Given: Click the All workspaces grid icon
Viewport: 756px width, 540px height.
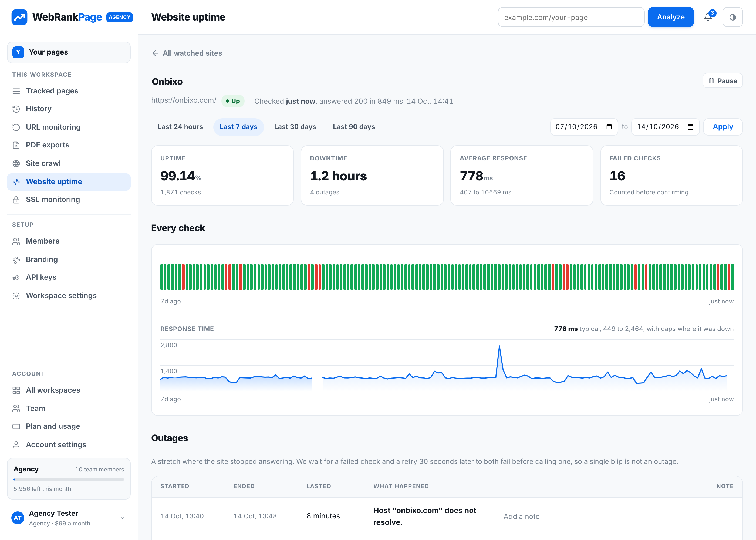Looking at the screenshot, I should 16,390.
